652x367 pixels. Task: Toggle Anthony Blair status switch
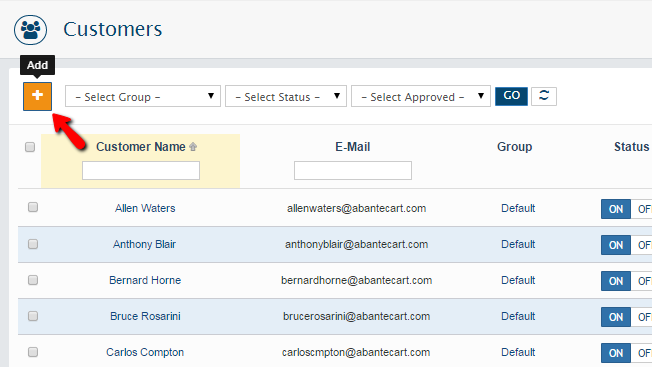coord(626,245)
